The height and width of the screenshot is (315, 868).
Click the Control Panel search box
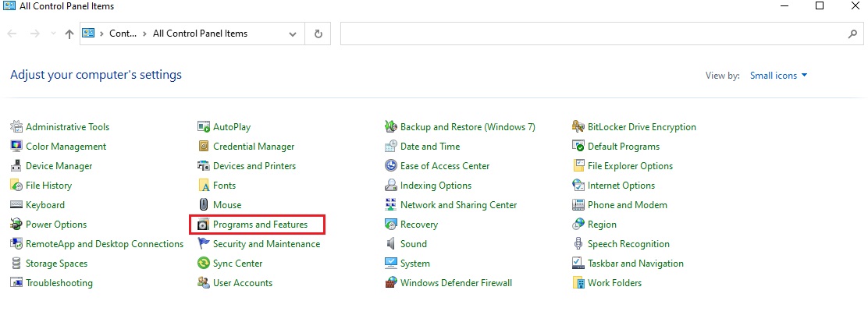pyautogui.click(x=602, y=34)
